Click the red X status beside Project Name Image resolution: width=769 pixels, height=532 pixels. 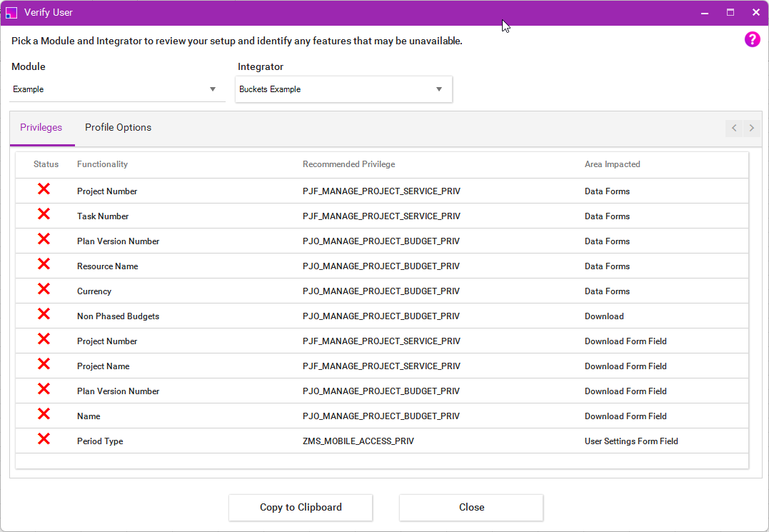pos(44,364)
